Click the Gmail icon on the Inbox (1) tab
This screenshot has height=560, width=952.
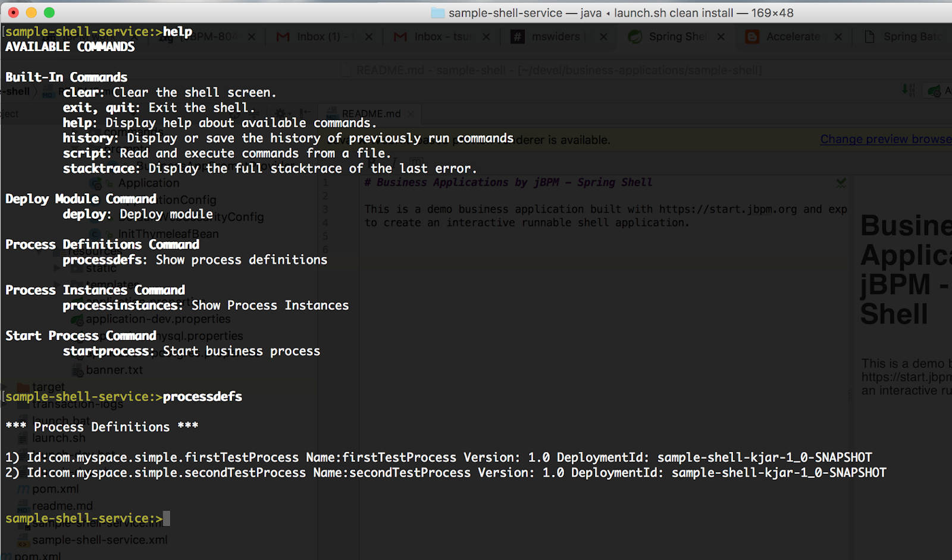tap(282, 36)
